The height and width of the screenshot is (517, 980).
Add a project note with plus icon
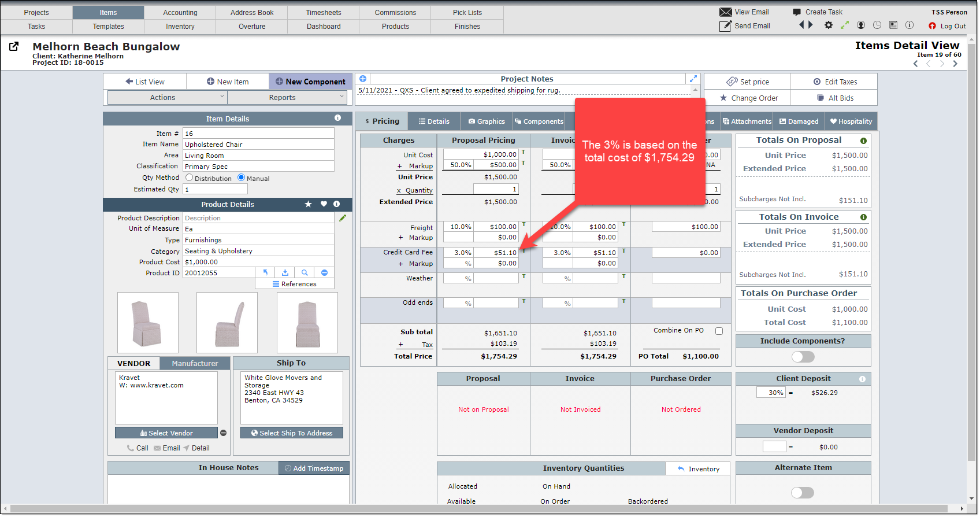point(363,79)
